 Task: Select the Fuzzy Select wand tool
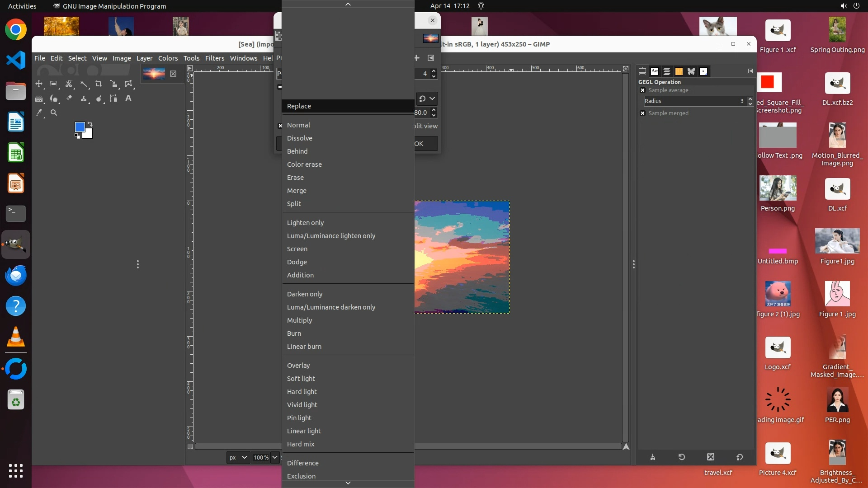click(84, 84)
